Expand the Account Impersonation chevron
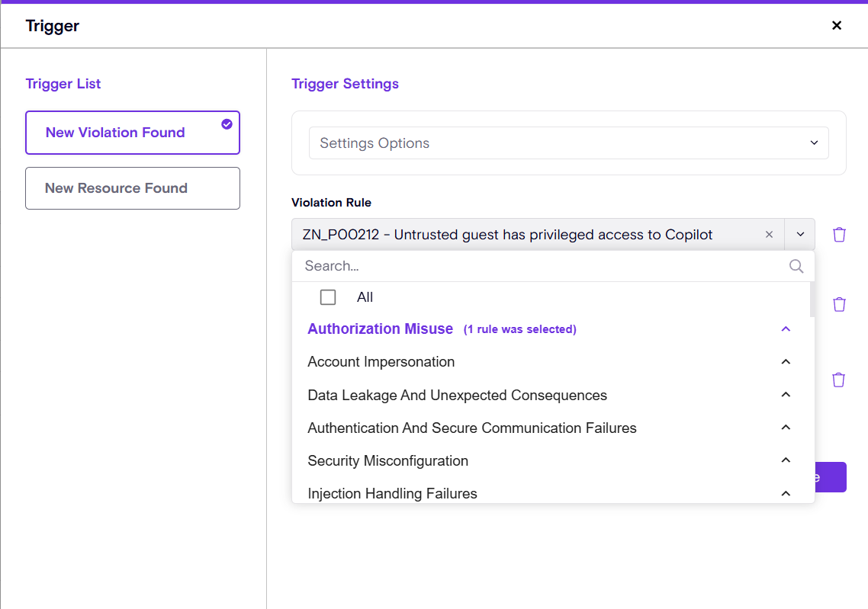 pyautogui.click(x=786, y=362)
